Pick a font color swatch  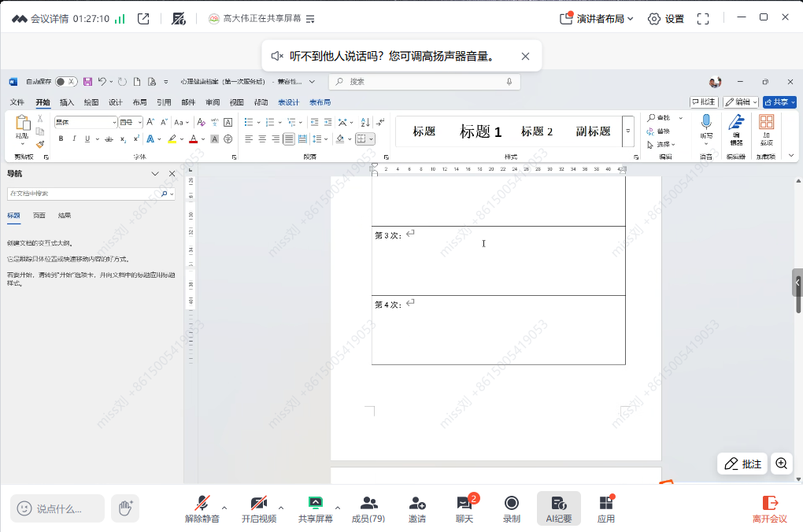point(194,139)
